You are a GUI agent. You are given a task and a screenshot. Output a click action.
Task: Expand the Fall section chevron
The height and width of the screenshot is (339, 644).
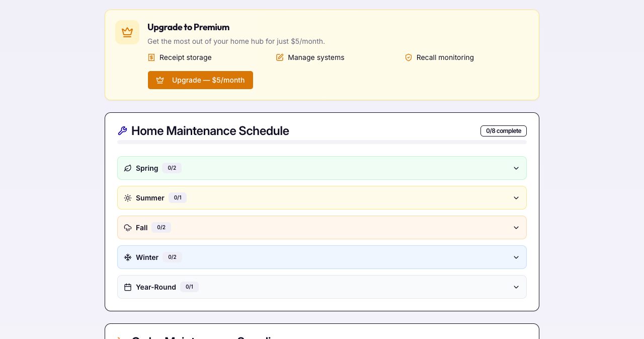[516, 228]
